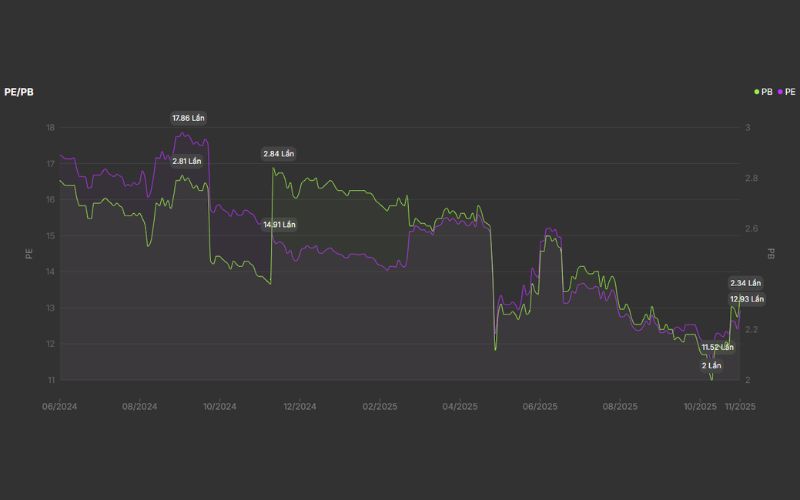Toggle the PB series in the legend
The width and height of the screenshot is (800, 500).
[766, 91]
